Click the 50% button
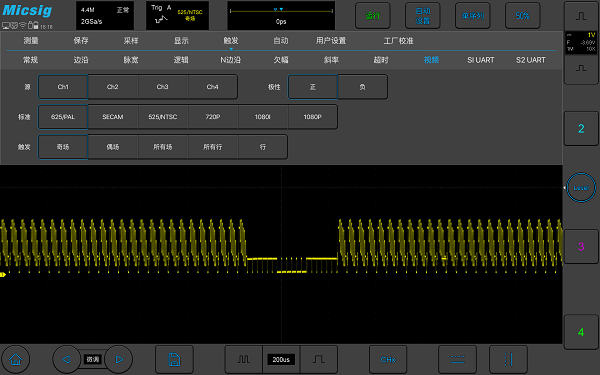 pyautogui.click(x=523, y=16)
